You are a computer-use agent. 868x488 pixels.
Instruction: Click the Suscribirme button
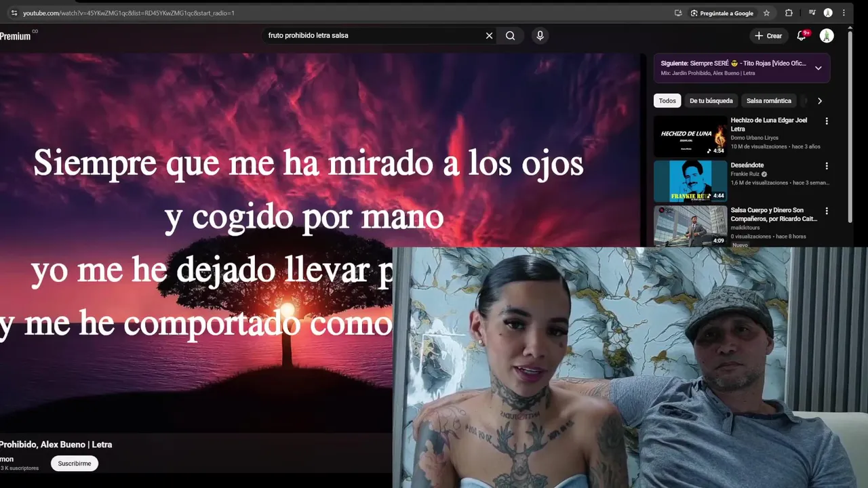[75, 464]
